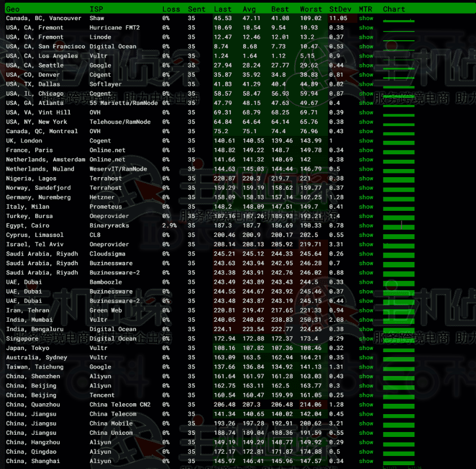Screen dimensions: 476x469
Task: Open 'show' for Amsterdam Online.net row
Action: pyautogui.click(x=366, y=159)
